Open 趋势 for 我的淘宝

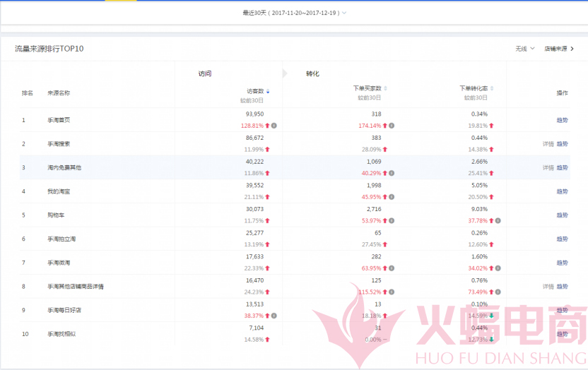(x=562, y=191)
